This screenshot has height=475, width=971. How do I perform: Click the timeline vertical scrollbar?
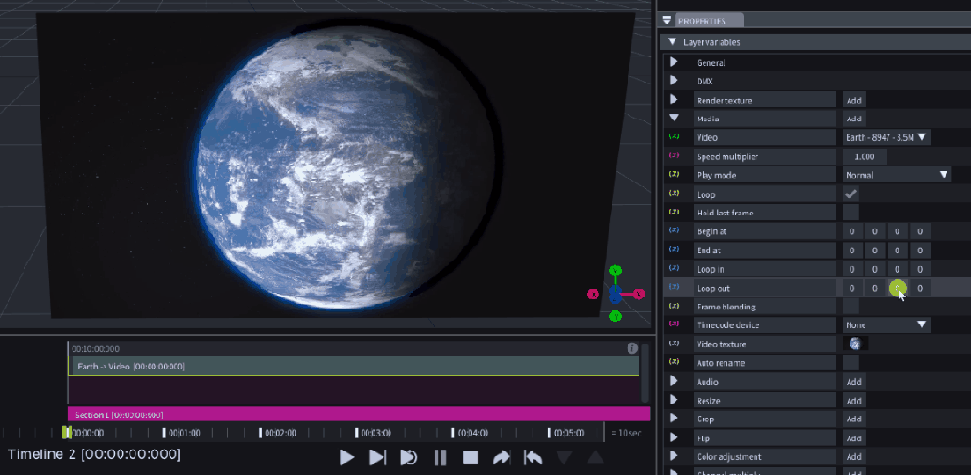coord(645,373)
